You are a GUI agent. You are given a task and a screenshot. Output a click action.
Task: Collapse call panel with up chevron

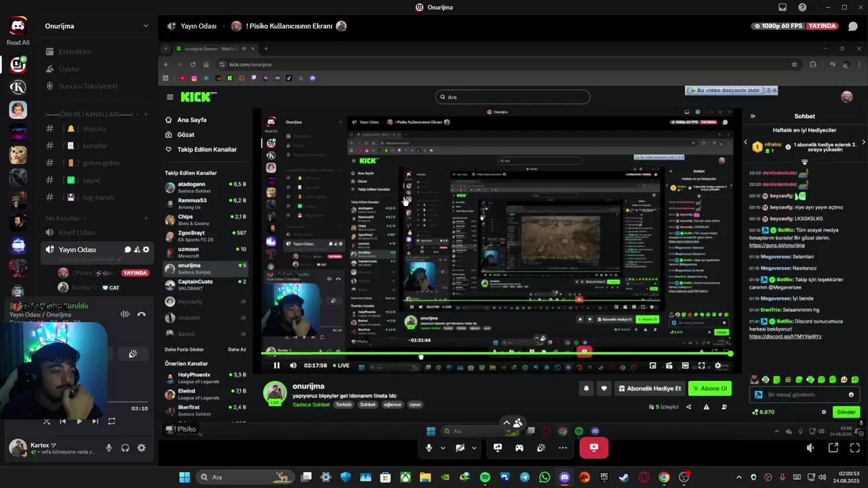pos(507,423)
